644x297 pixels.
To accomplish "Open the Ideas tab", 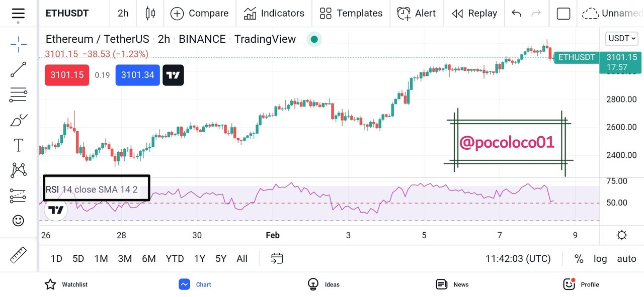I will click(324, 284).
